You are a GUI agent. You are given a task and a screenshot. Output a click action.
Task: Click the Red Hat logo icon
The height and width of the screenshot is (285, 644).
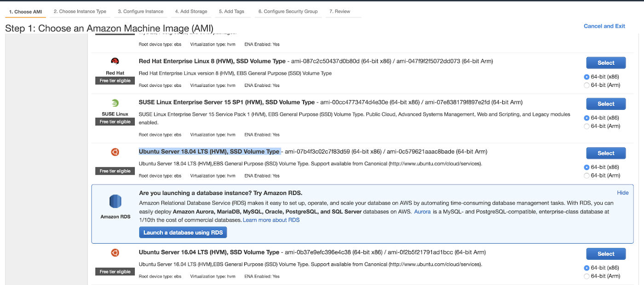click(115, 61)
